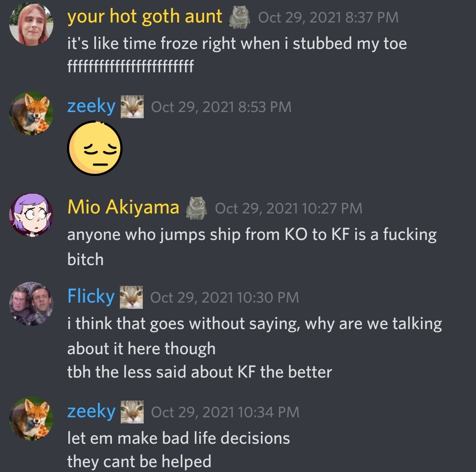Click grey cat role icon beside goth aunt
Viewport: 476px width, 472px height.
[x=239, y=18]
